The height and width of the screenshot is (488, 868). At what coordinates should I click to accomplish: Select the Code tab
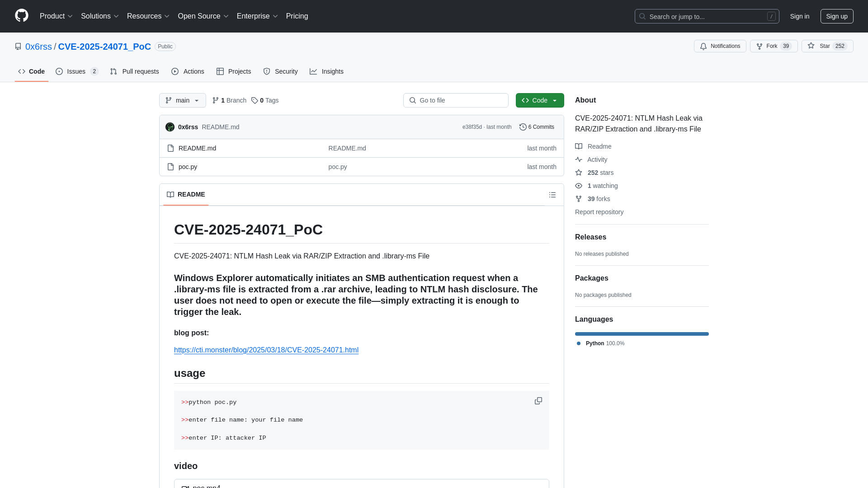[32, 71]
